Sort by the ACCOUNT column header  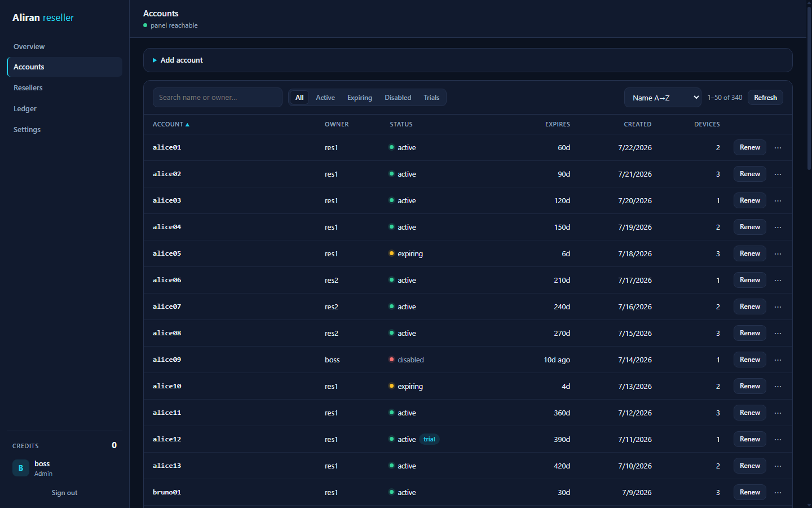171,124
